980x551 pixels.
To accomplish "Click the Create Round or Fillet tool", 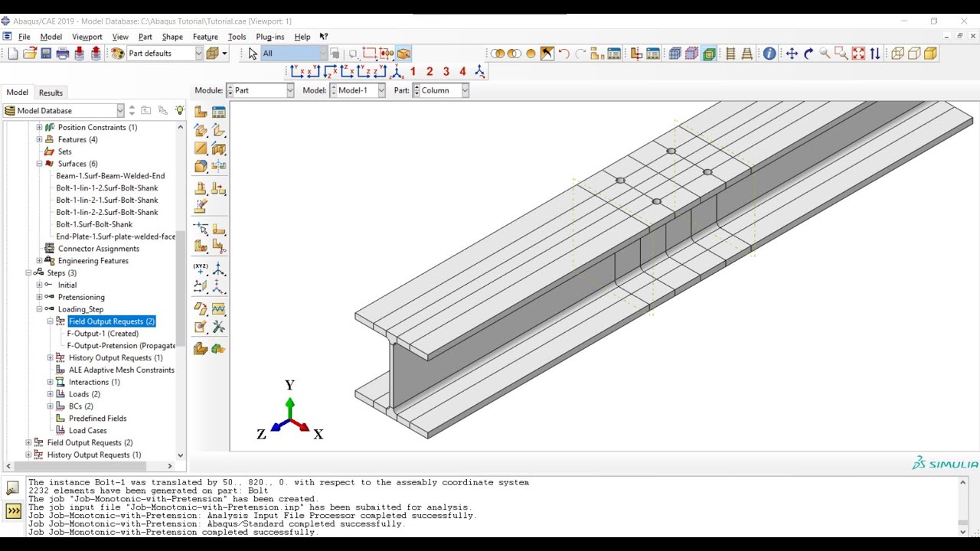I will (x=201, y=167).
